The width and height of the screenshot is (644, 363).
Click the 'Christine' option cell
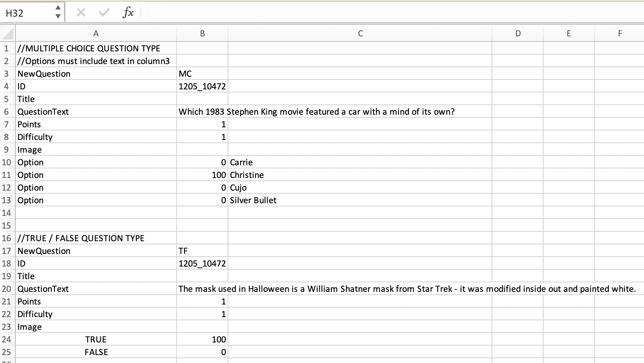[x=360, y=175]
